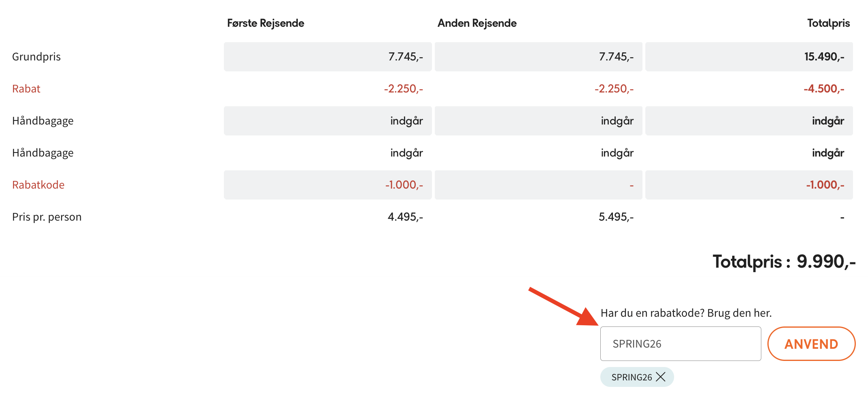Click the rabatkode input field
Screen dimensions: 868x395
click(x=680, y=343)
